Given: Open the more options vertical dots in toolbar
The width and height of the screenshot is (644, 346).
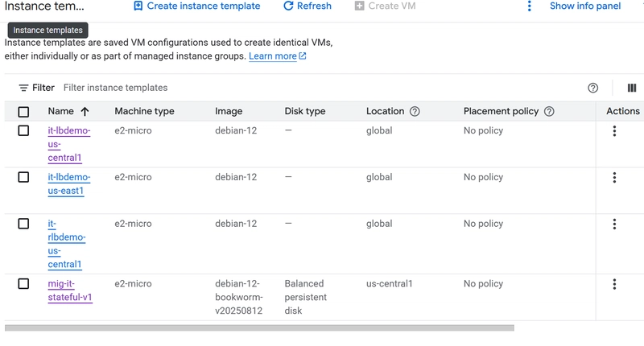Looking at the screenshot, I should point(529,6).
